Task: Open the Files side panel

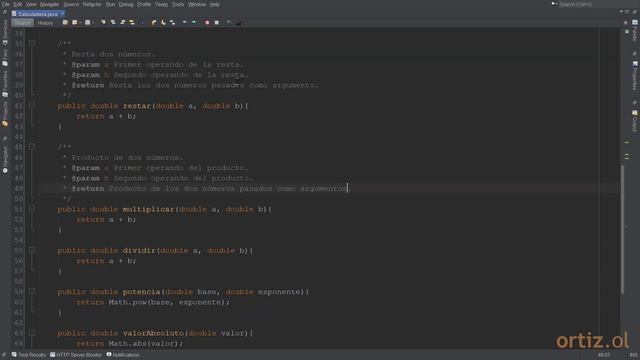Action: click(5, 58)
